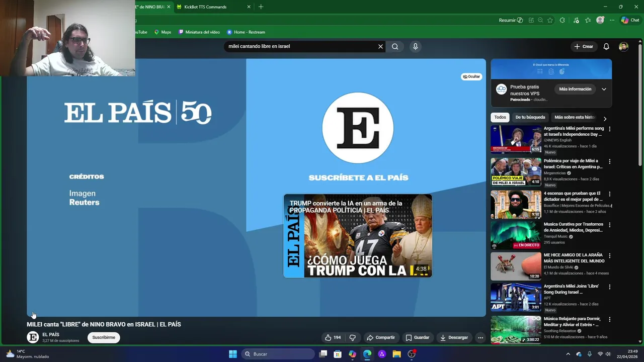The height and width of the screenshot is (362, 644).
Task: Click the Crear button
Action: tap(584, 46)
